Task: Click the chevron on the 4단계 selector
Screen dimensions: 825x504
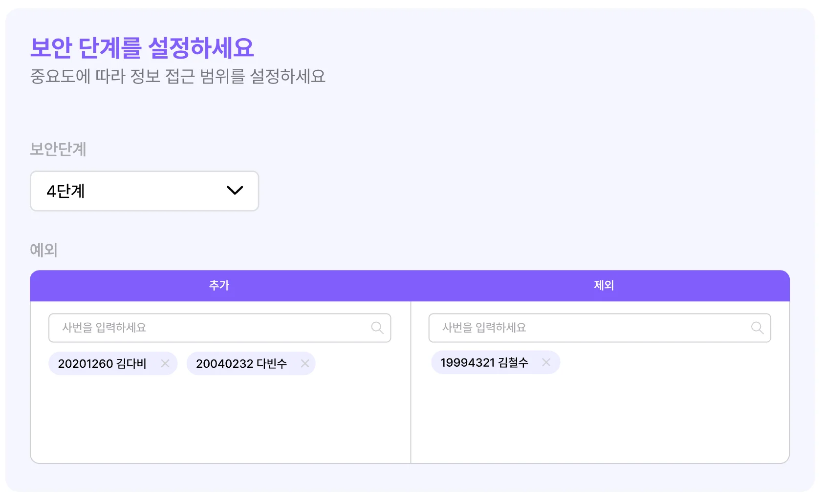Action: (235, 191)
